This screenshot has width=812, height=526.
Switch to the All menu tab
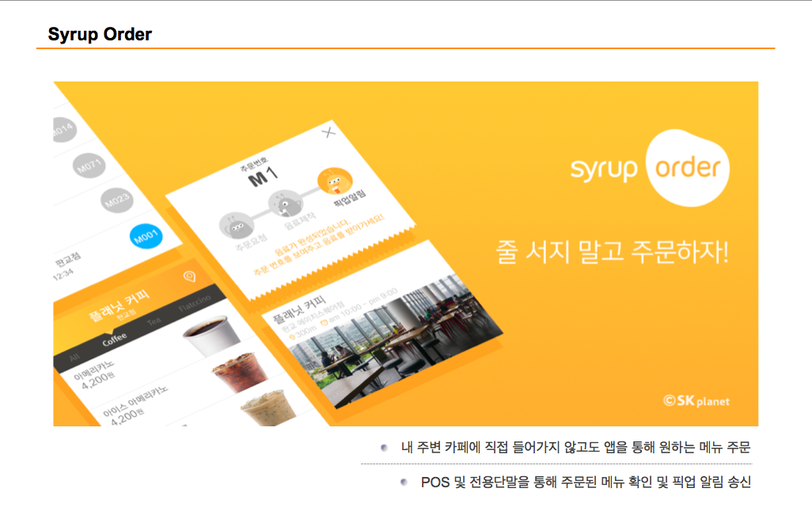point(74,358)
